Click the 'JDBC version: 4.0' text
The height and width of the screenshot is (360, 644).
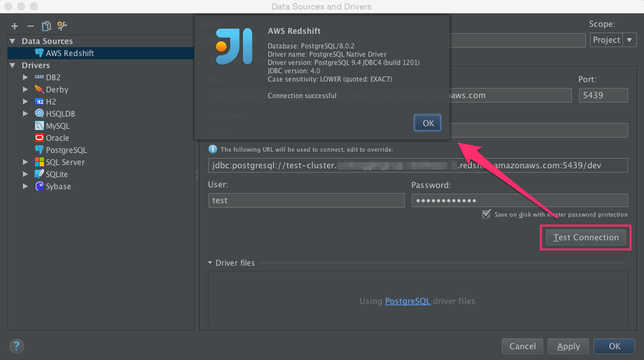point(294,71)
